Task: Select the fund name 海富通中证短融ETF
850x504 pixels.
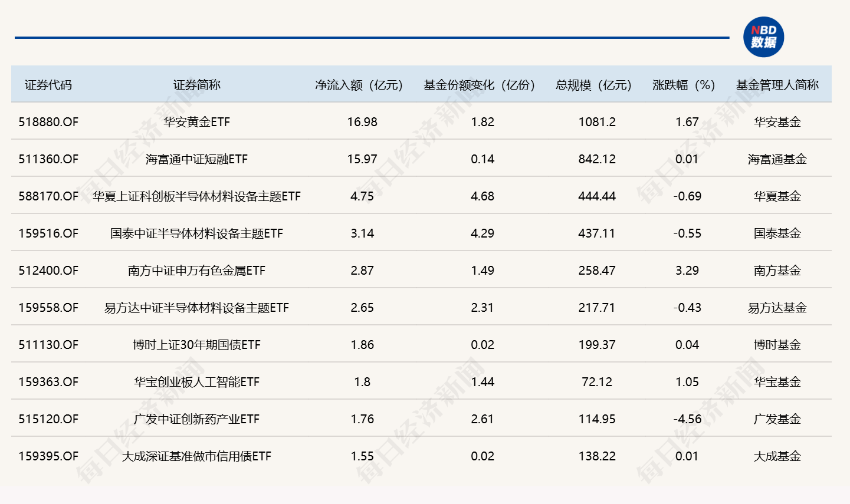Action: point(196,159)
